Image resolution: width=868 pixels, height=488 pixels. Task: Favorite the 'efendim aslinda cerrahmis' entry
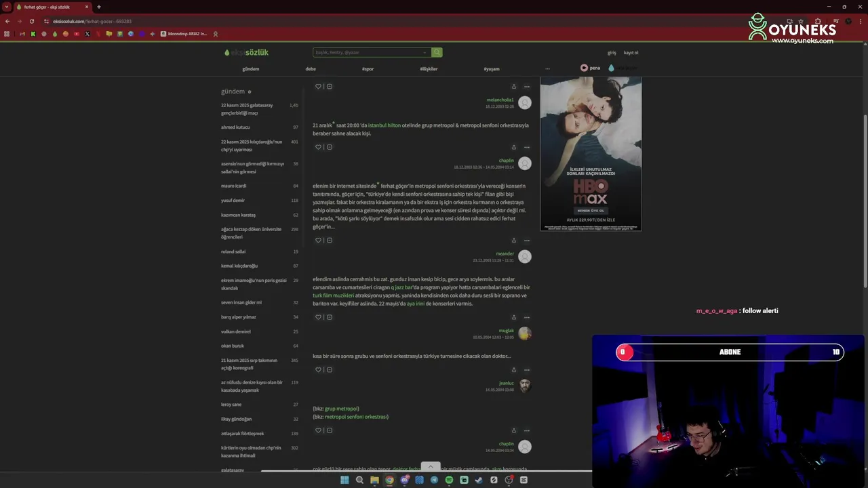(x=318, y=317)
